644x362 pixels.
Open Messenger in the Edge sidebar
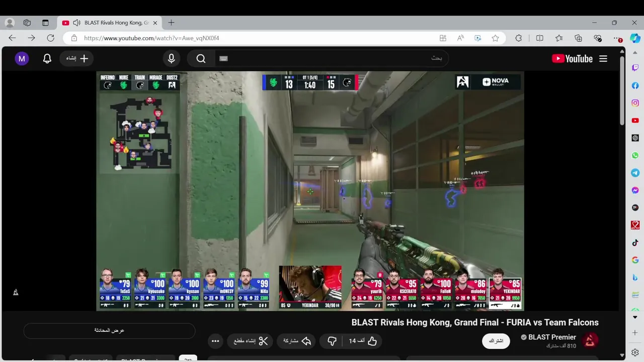635,191
